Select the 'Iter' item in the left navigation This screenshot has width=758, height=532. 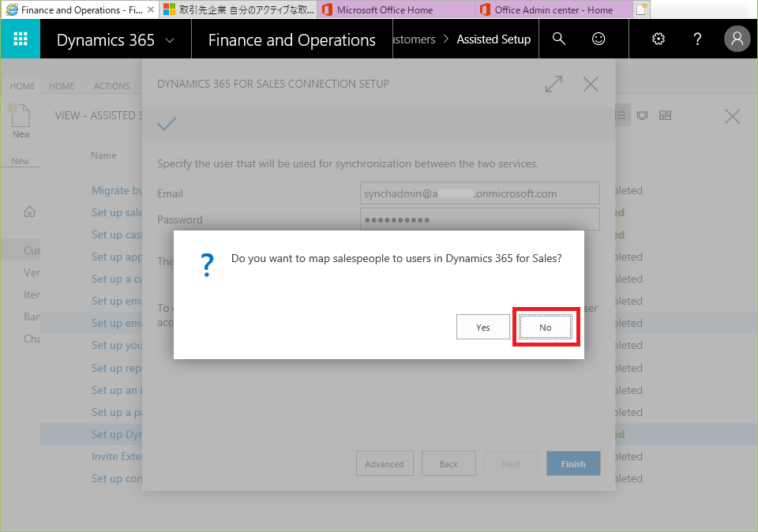click(x=32, y=294)
